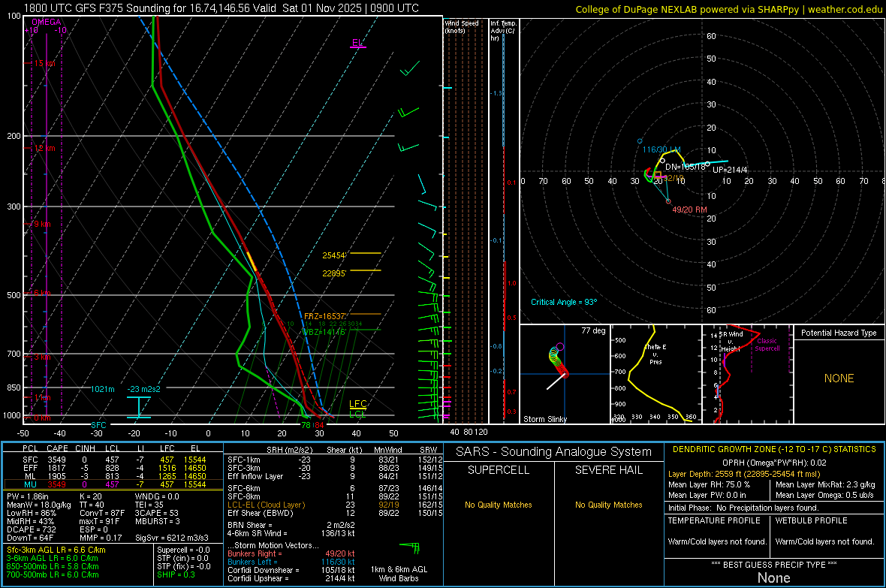The height and width of the screenshot is (588, 886).
Task: Click the Mean Layer RH: 75.0 % value
Action: [709, 484]
